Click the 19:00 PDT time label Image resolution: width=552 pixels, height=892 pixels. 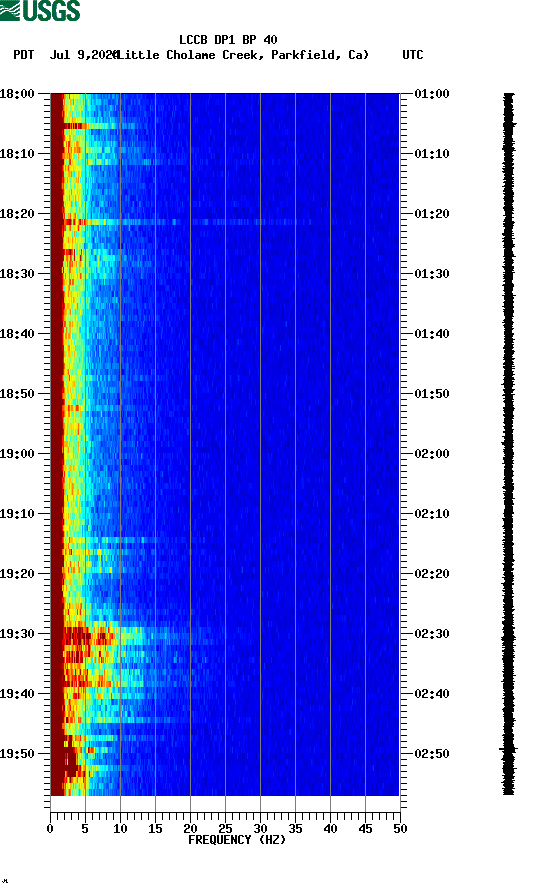pos(17,454)
